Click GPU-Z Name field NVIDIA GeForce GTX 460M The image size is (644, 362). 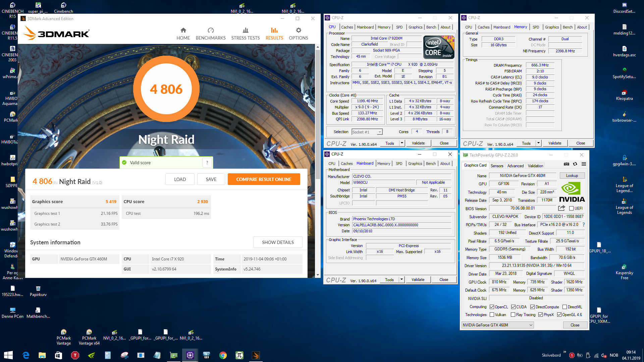tap(523, 176)
